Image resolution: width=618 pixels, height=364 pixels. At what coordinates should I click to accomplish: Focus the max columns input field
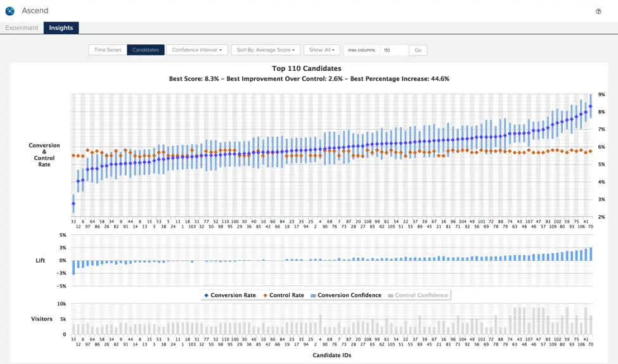[x=394, y=50]
